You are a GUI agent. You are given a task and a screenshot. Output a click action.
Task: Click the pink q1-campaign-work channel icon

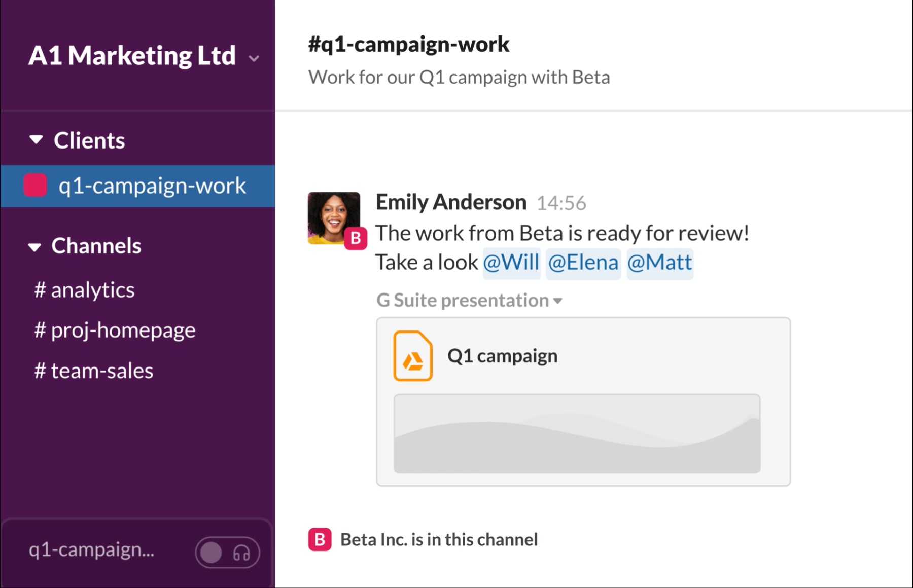[35, 185]
